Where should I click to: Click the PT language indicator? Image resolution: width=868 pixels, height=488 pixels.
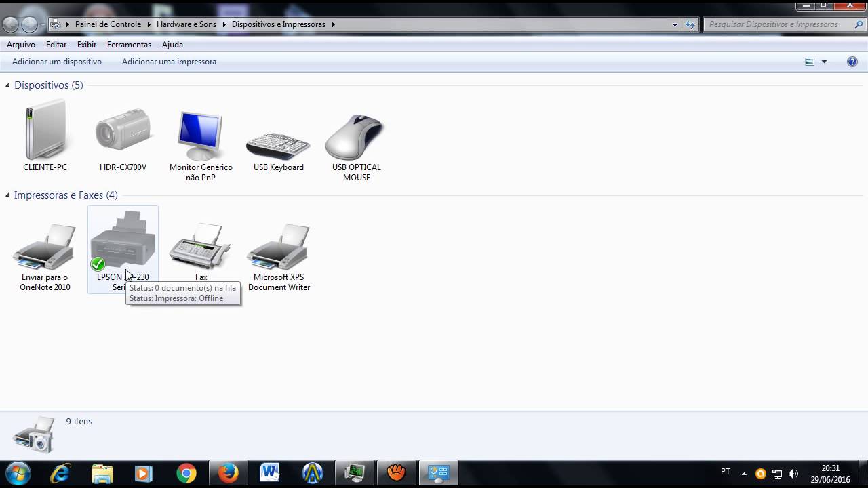(726, 472)
